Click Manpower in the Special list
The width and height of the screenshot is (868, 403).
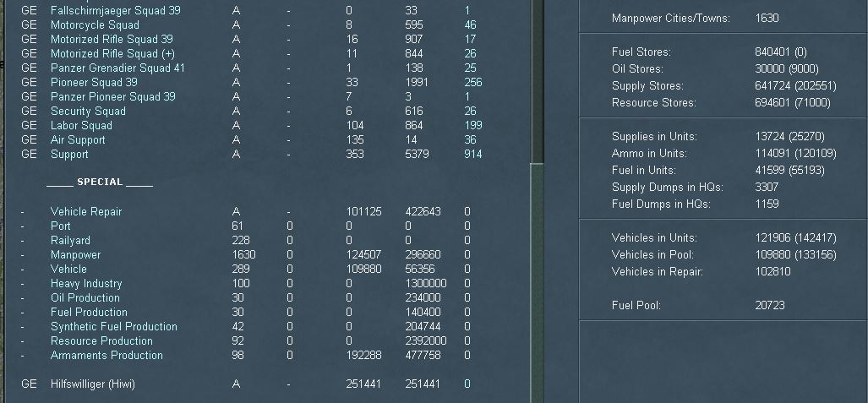[75, 254]
